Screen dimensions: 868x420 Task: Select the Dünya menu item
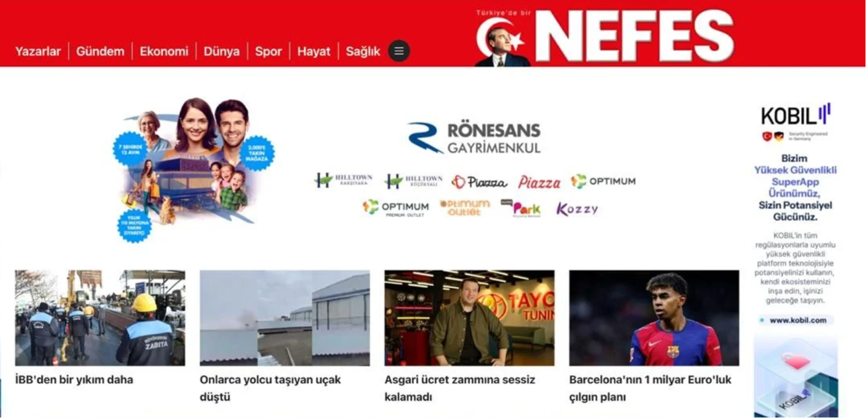[x=222, y=52]
